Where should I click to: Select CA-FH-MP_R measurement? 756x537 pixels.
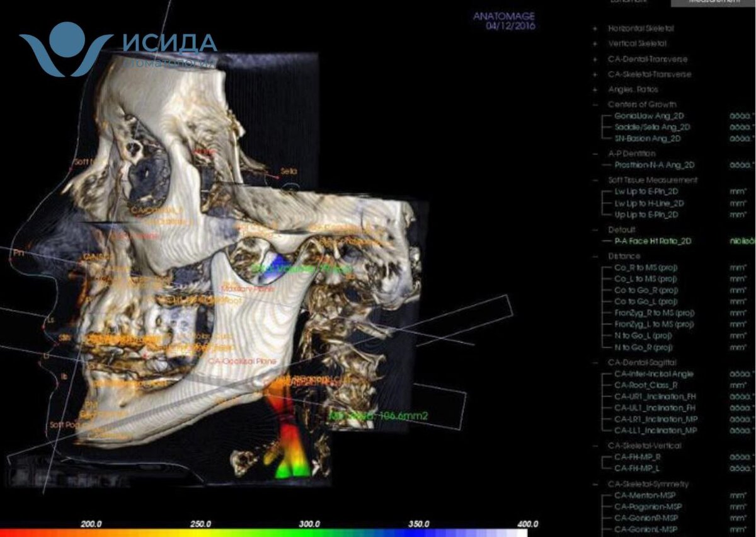click(638, 457)
